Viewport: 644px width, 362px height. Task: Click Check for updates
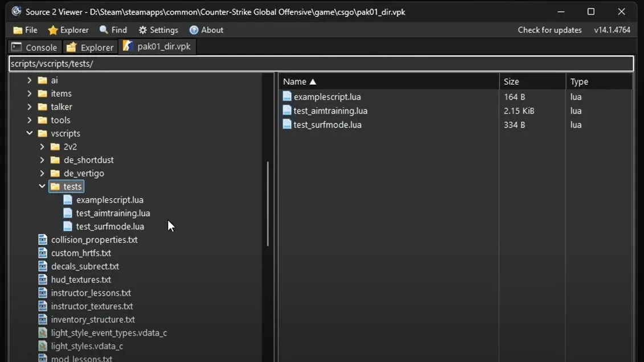pos(549,30)
